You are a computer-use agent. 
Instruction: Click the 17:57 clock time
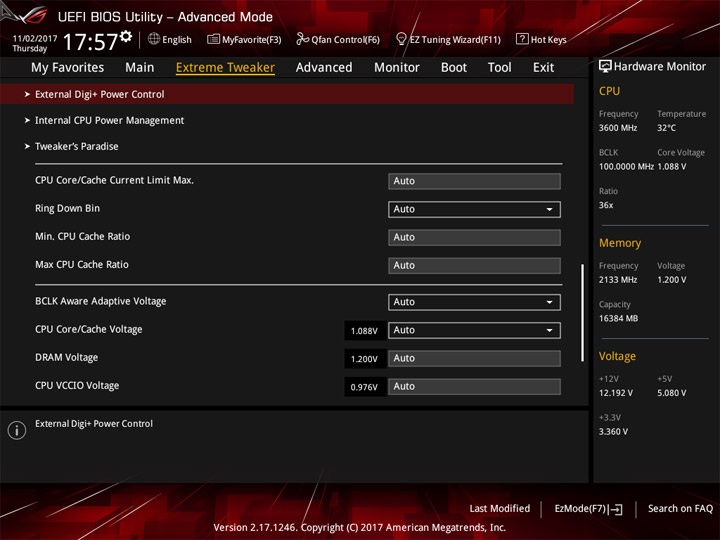point(90,42)
